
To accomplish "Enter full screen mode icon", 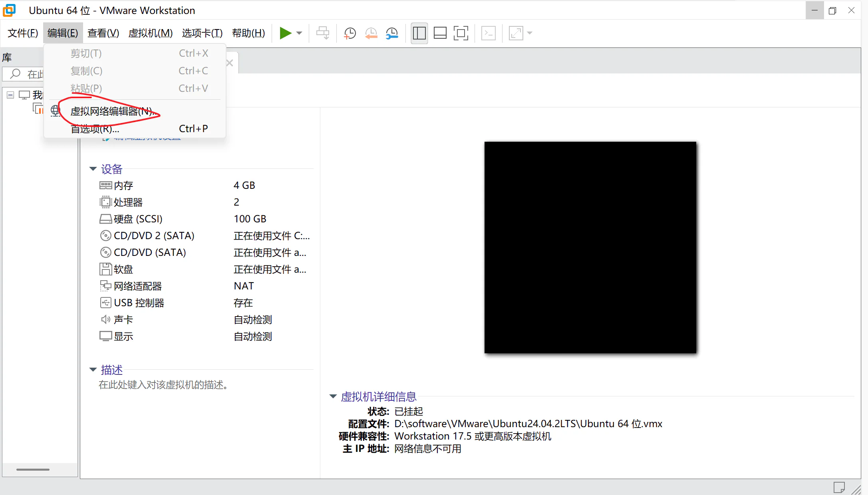I will pos(461,33).
